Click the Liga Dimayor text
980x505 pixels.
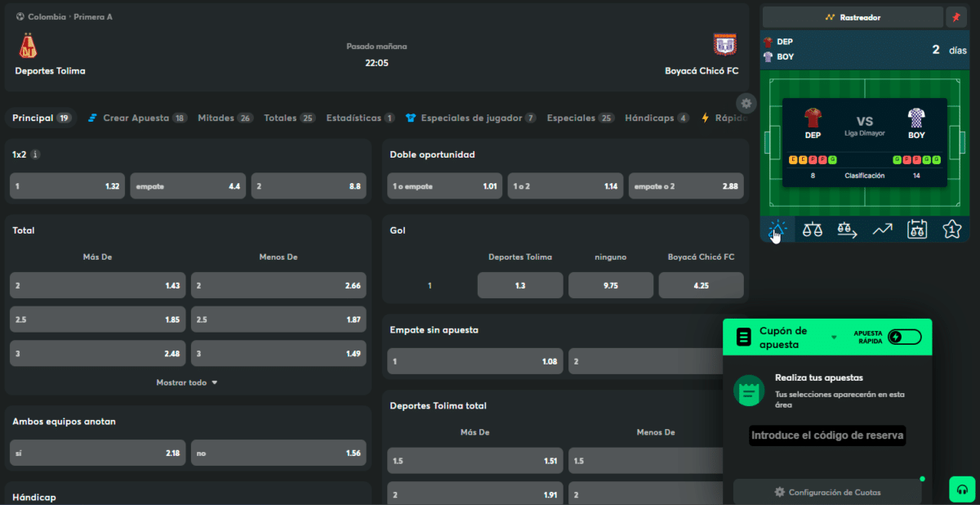click(865, 133)
